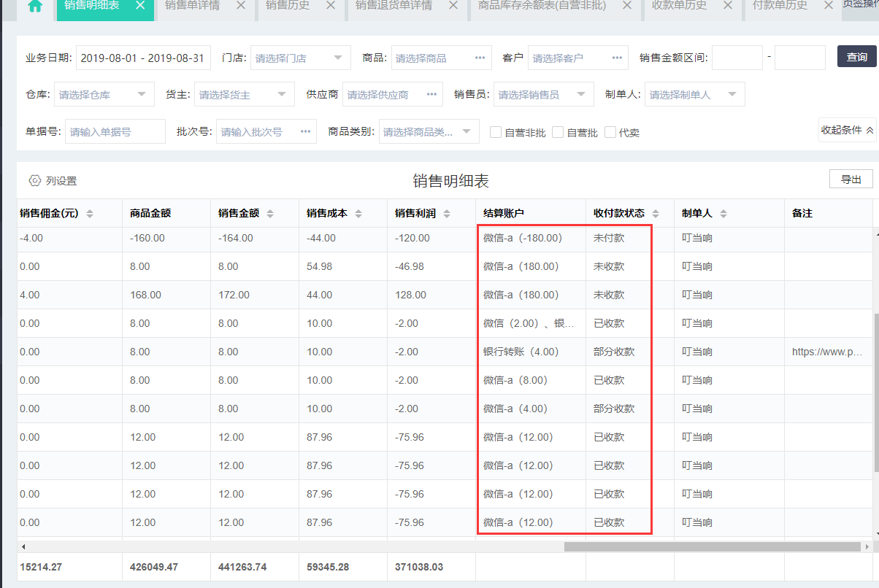The width and height of the screenshot is (879, 588).
Task: Focus the 单据号 input field
Action: tap(115, 131)
